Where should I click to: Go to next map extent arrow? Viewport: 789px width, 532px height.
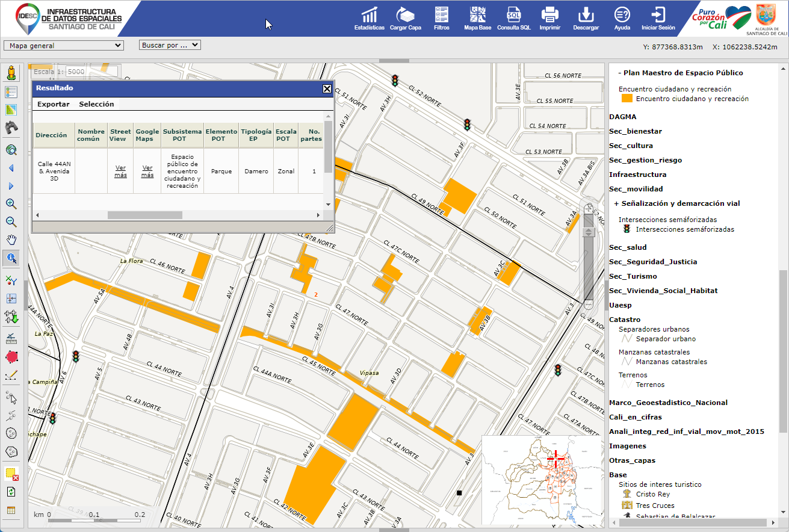(11, 186)
